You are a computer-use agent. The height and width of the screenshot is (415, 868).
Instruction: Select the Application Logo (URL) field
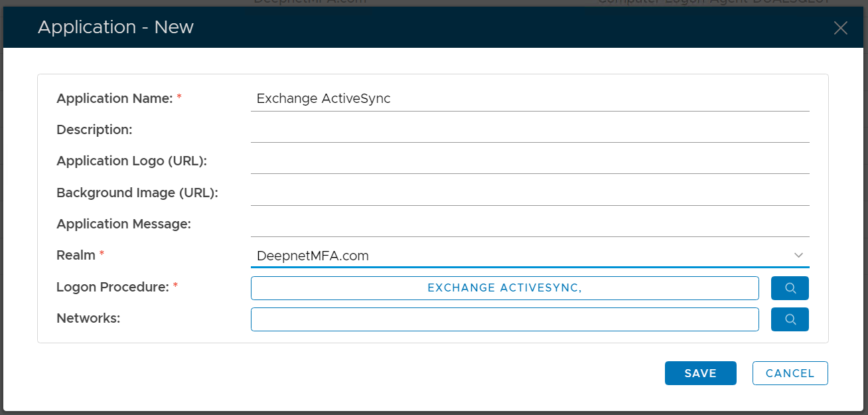coord(530,161)
